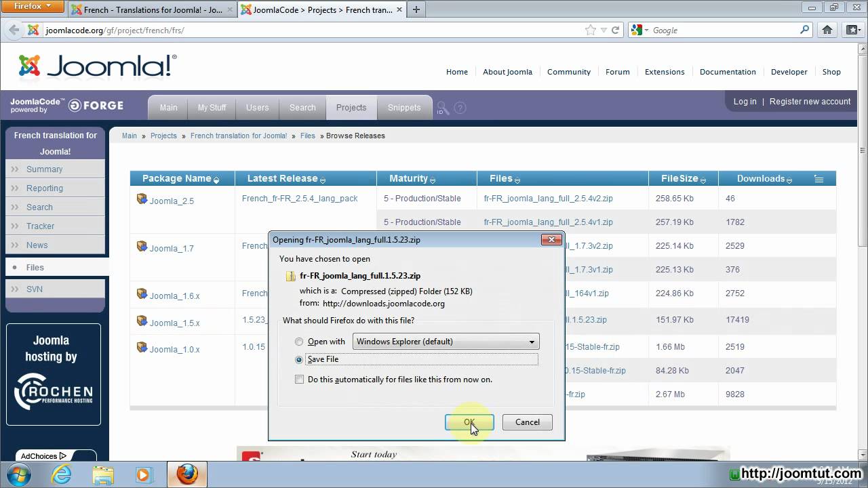Click the table options list icon

click(x=818, y=180)
